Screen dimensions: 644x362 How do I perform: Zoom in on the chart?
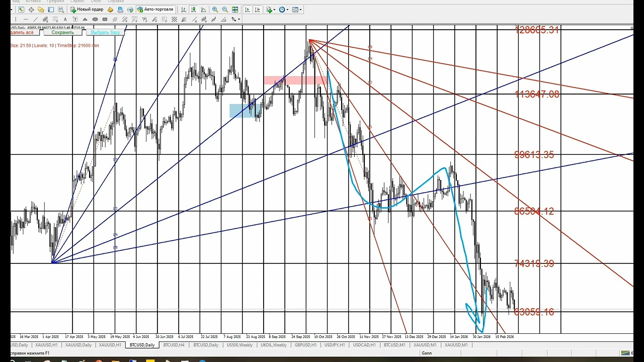215,9
